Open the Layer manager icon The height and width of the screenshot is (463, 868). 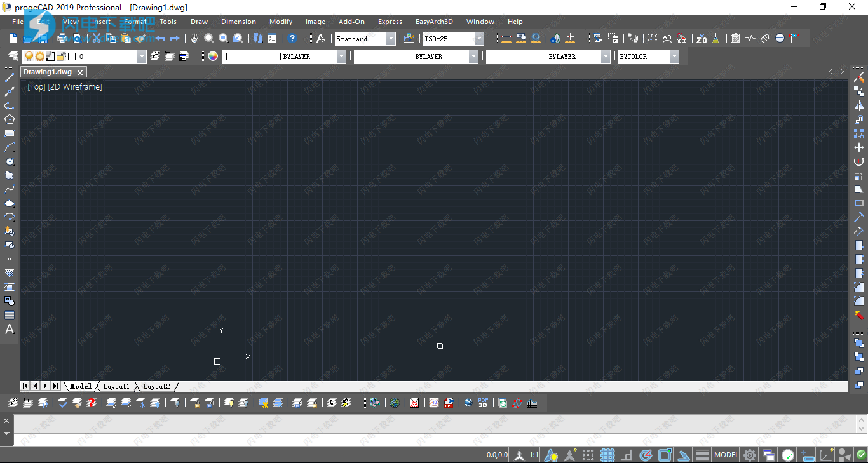coord(13,57)
